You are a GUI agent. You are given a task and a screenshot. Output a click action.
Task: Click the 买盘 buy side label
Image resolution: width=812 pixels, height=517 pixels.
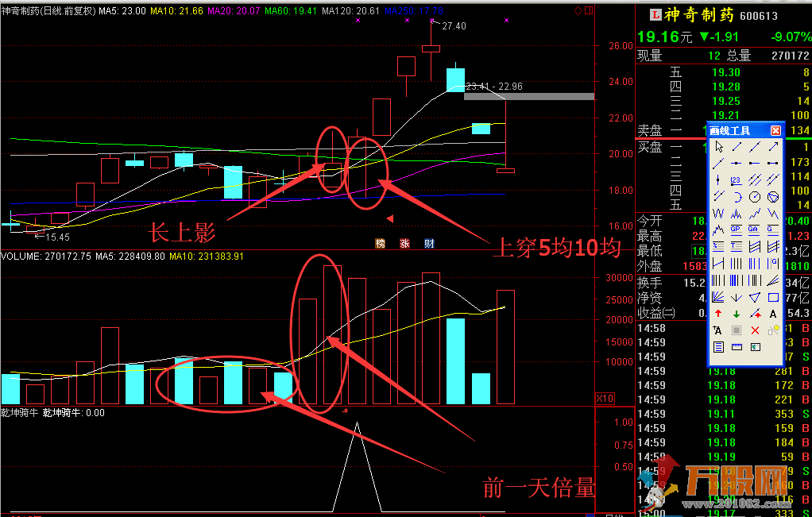650,148
